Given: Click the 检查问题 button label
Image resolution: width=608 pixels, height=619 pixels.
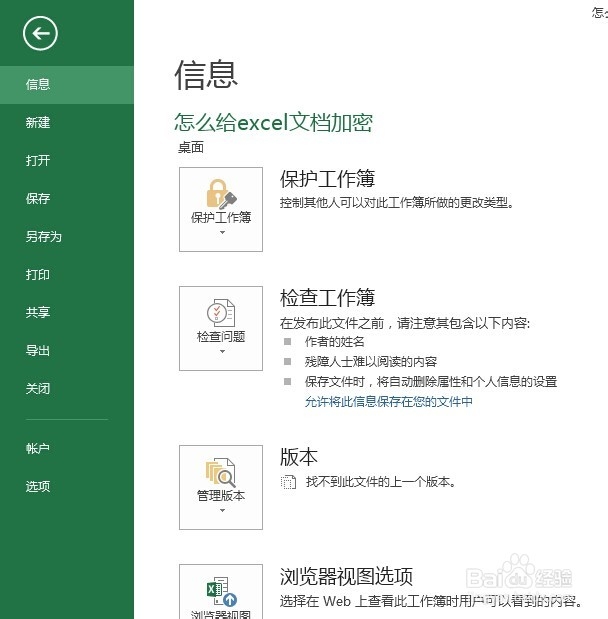Looking at the screenshot, I should coord(221,337).
